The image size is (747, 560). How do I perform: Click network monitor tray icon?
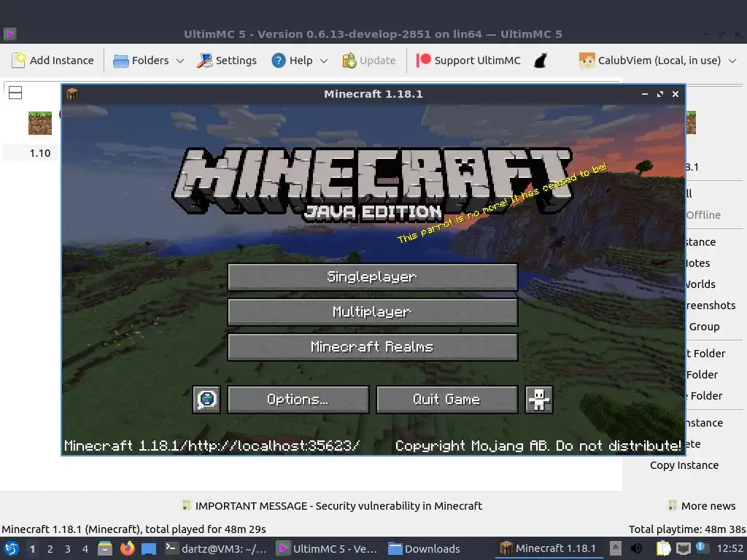(x=683, y=548)
